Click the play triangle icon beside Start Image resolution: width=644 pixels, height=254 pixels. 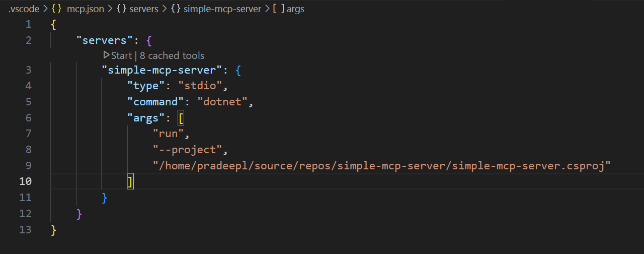(x=106, y=55)
